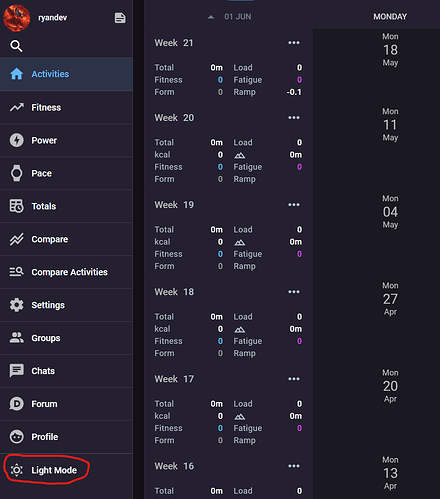The height and width of the screenshot is (499, 440).
Task: Open the Forum discourse icon
Action: click(x=16, y=404)
